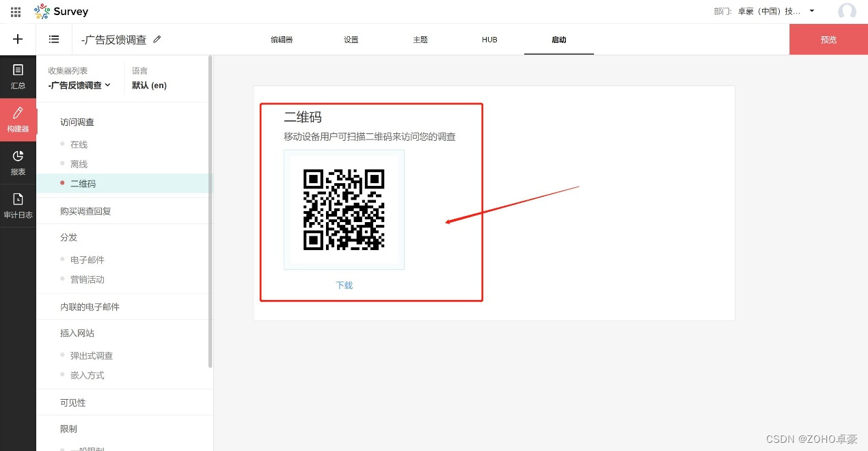
Task: Click the 限制 section heading
Action: pos(68,429)
